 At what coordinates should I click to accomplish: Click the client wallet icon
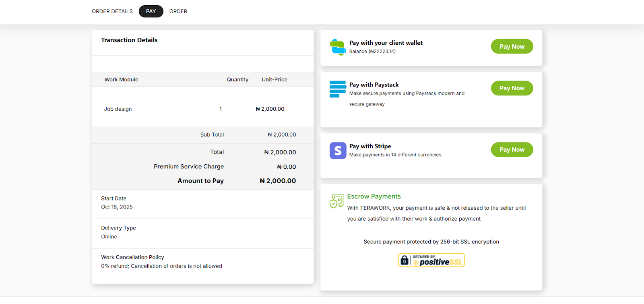tap(338, 47)
